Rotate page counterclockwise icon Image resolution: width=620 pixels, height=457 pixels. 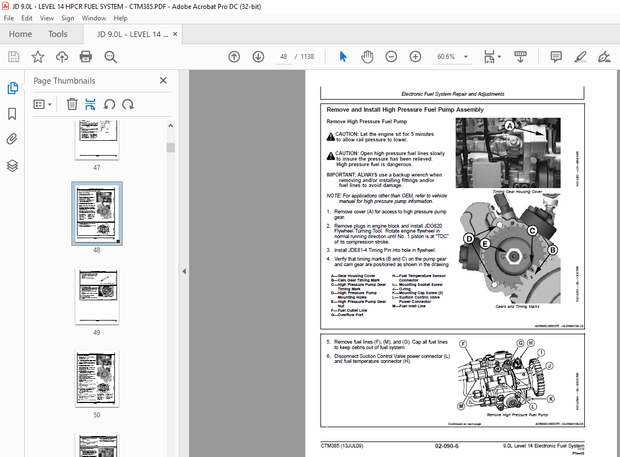click(109, 104)
